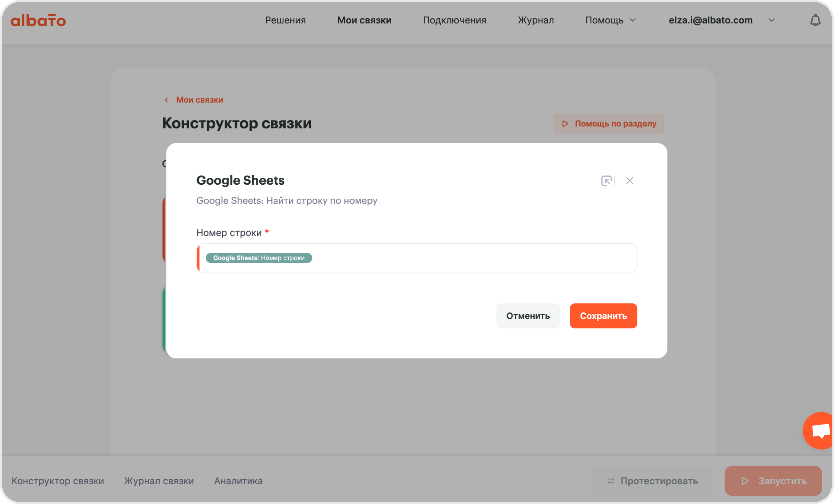Switch to Конструктор связки bottom tab
Image resolution: width=834 pixels, height=504 pixels.
tap(58, 481)
